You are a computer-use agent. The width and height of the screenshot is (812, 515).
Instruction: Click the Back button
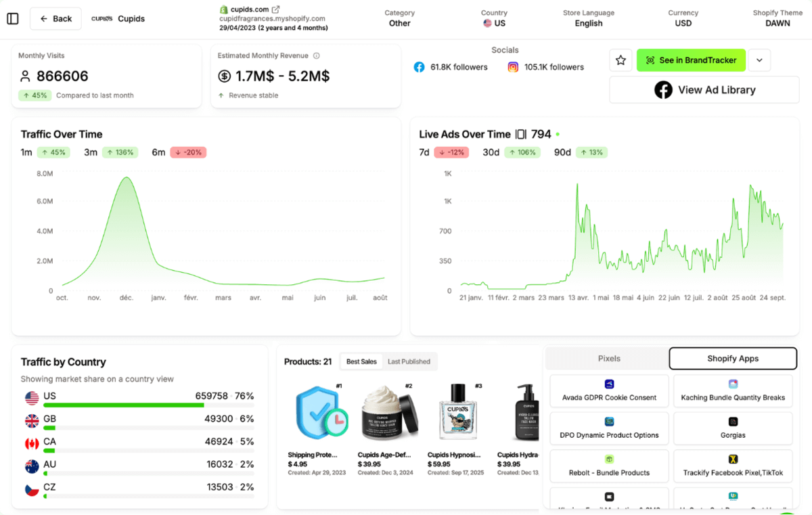coord(55,18)
